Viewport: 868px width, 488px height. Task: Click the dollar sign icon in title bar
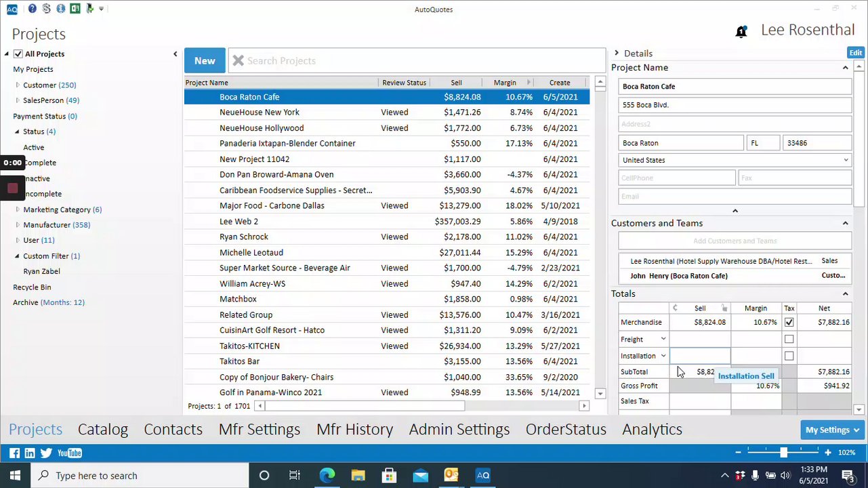pos(46,9)
